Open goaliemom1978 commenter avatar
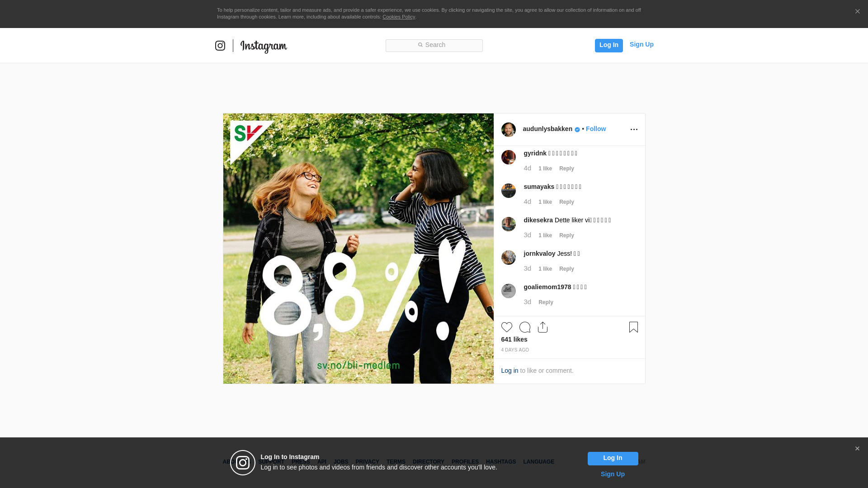868x488 pixels. click(x=509, y=291)
